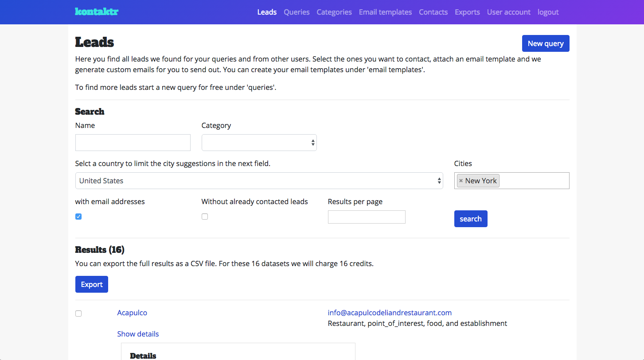Focus the Results per page field
The width and height of the screenshot is (644, 360).
pos(367,217)
